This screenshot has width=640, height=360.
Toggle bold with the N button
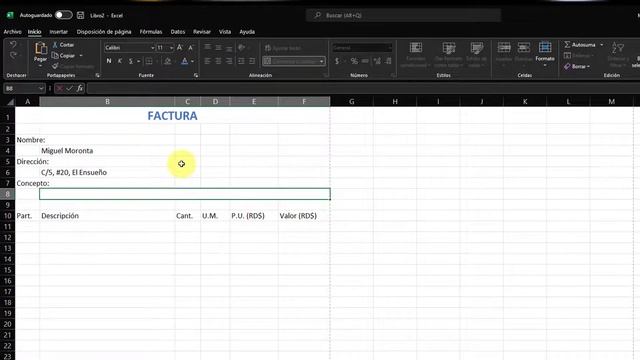[x=109, y=61]
